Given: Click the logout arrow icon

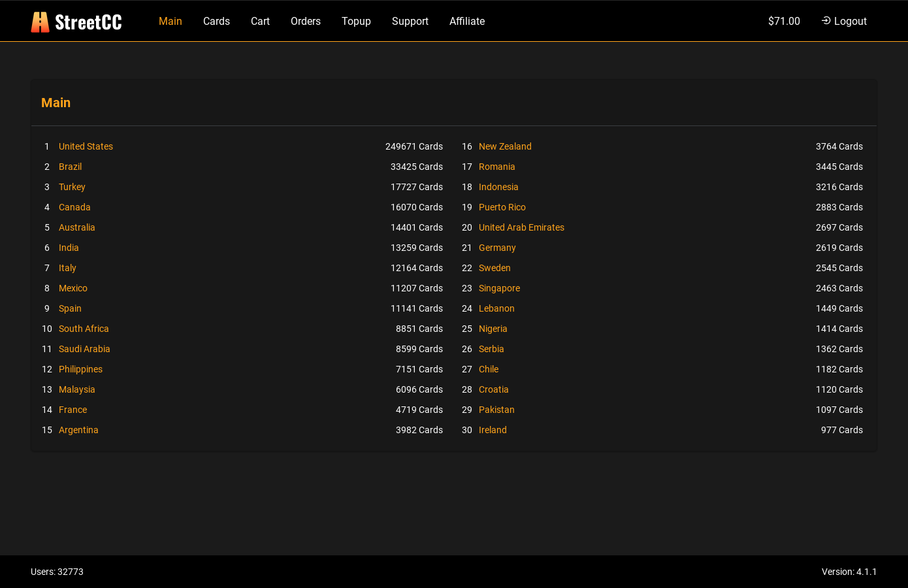Looking at the screenshot, I should coord(826,21).
